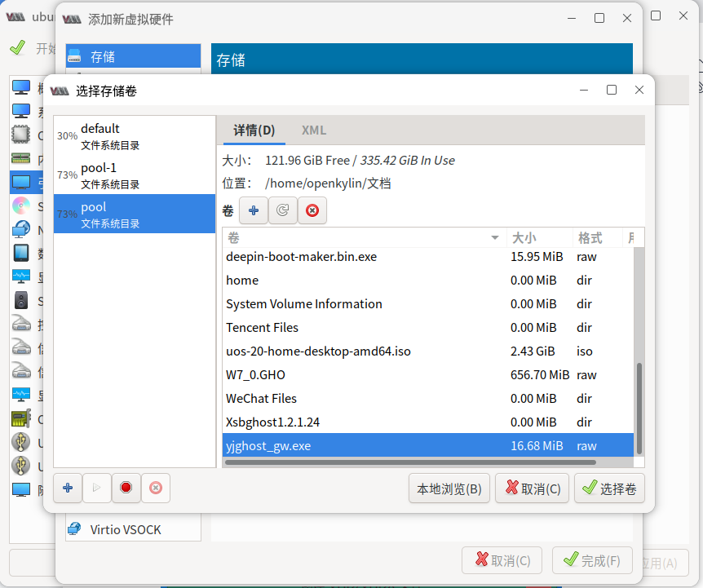Image resolution: width=703 pixels, height=588 pixels.
Task: Stop the pool with the red stop icon
Action: 126,488
